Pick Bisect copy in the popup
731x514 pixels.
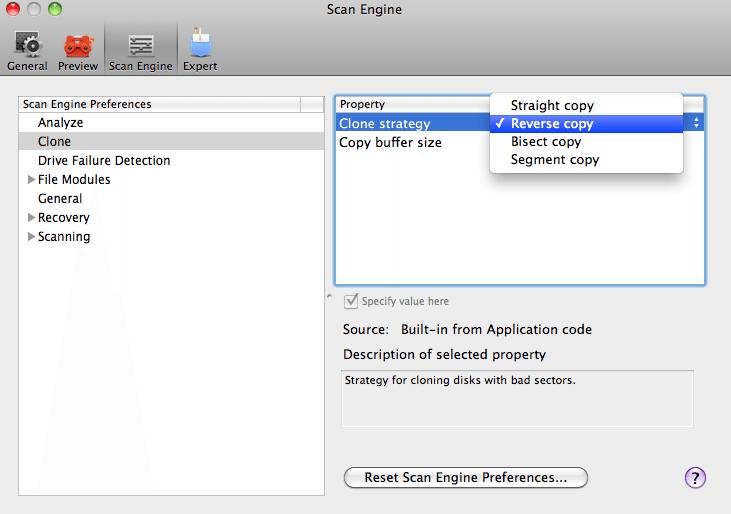[x=586, y=142]
